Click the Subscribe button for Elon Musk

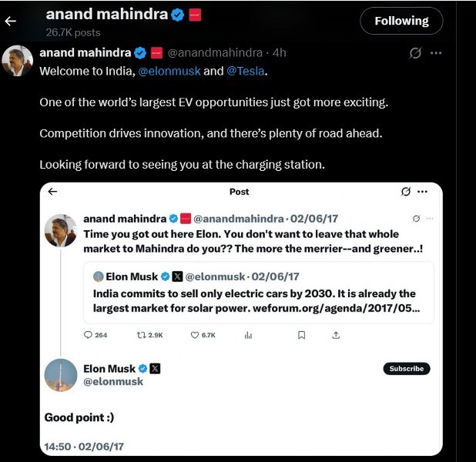click(406, 369)
